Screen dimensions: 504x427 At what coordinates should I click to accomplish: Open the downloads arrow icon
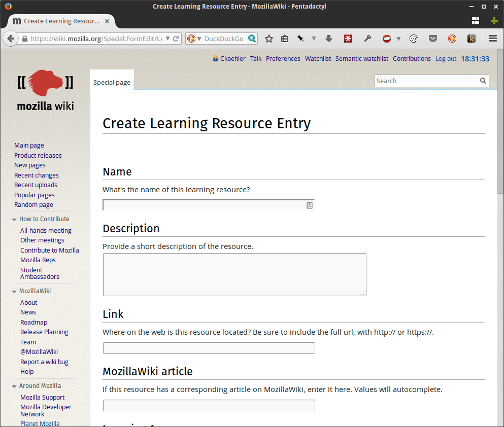coord(328,39)
